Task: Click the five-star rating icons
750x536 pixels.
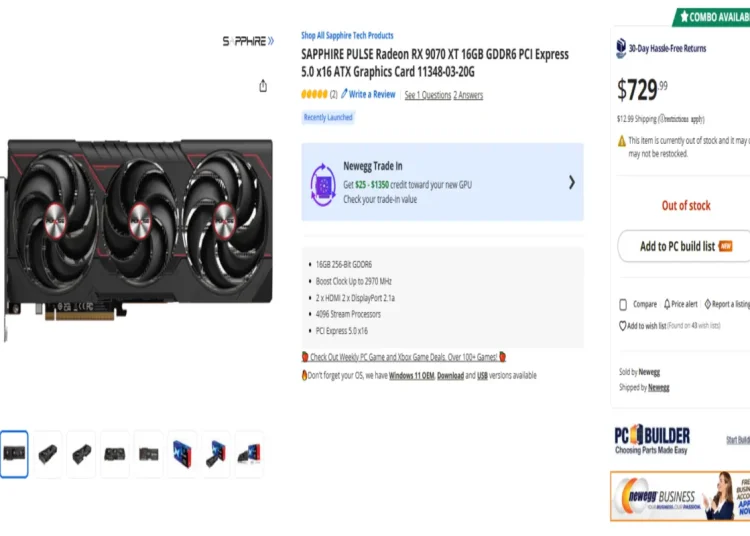Action: pyautogui.click(x=314, y=94)
